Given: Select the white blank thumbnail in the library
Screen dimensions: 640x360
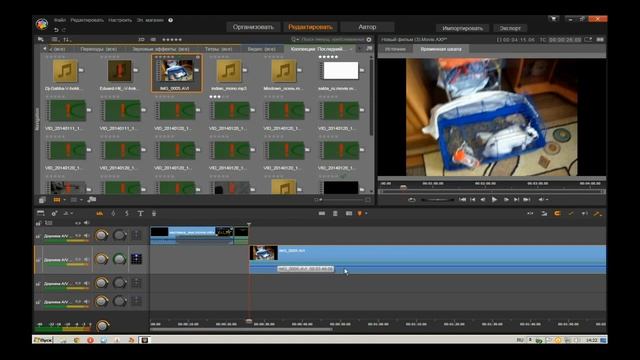Looking at the screenshot, I should point(340,71).
